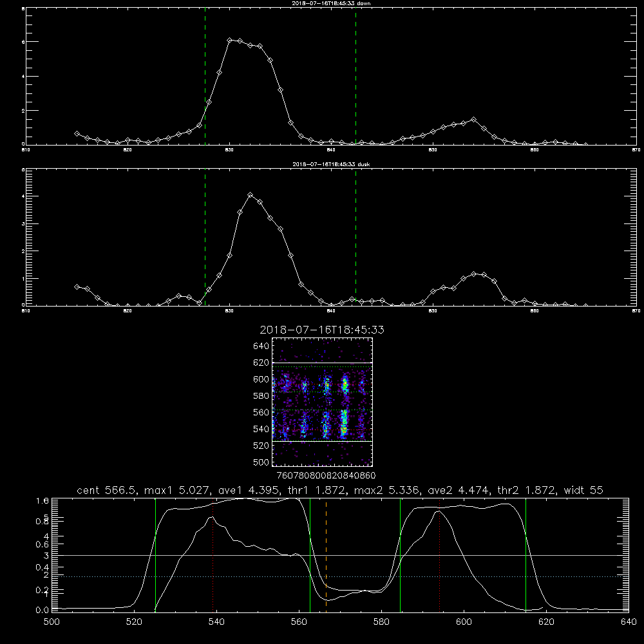Click the 1.6 label on bottom plot y-axis

point(43,500)
